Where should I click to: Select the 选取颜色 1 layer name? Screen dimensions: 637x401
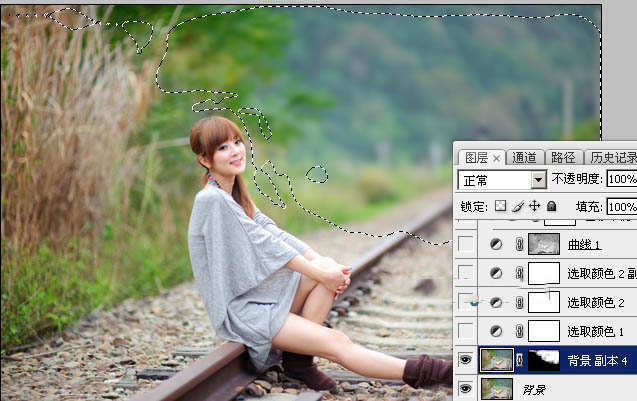click(595, 332)
